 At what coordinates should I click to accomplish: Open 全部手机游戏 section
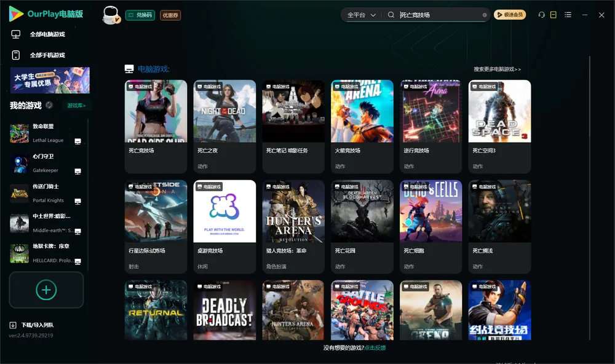(47, 55)
